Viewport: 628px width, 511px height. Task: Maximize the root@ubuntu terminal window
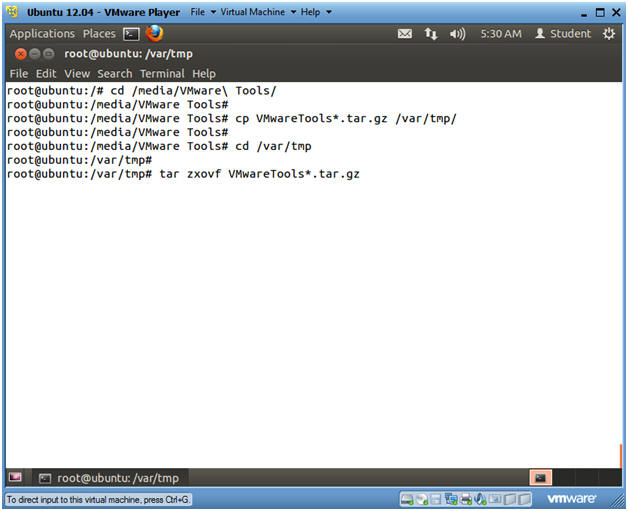coord(49,54)
